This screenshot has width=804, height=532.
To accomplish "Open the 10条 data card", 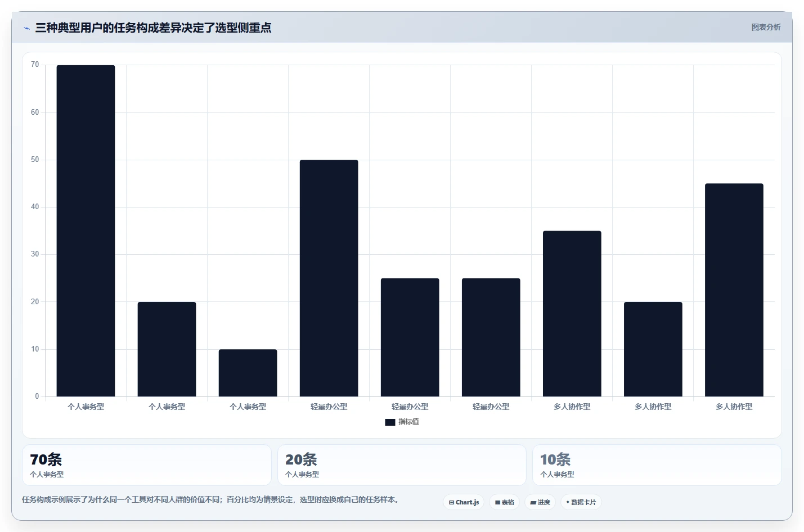I will click(657, 465).
